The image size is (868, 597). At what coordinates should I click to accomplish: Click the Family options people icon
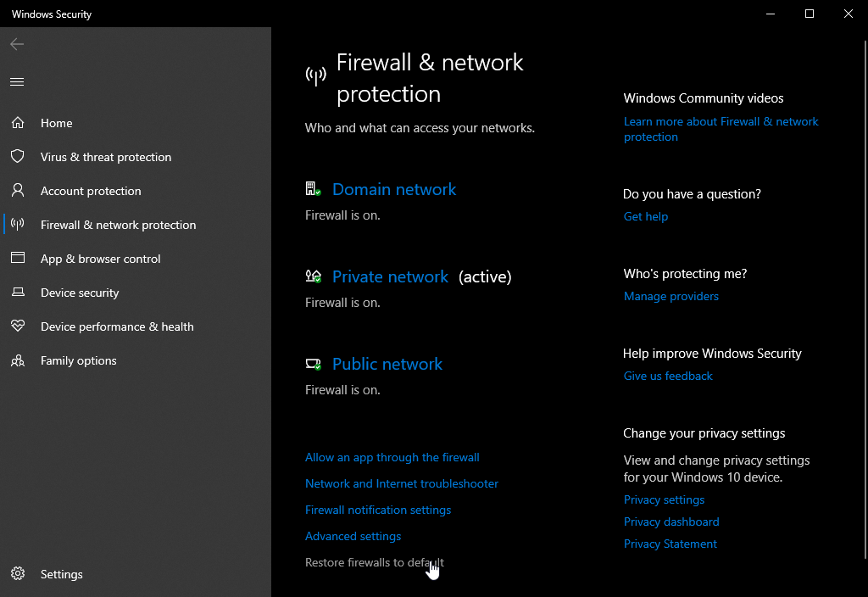tap(18, 360)
